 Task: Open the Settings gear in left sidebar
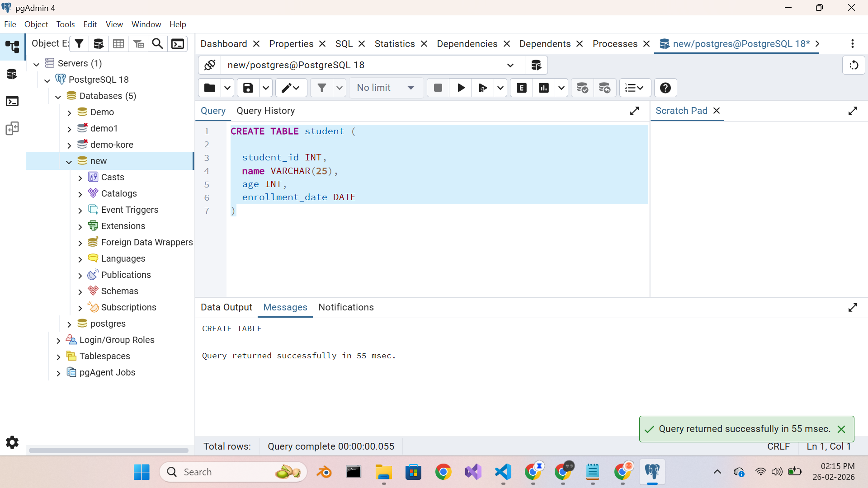[x=12, y=442]
